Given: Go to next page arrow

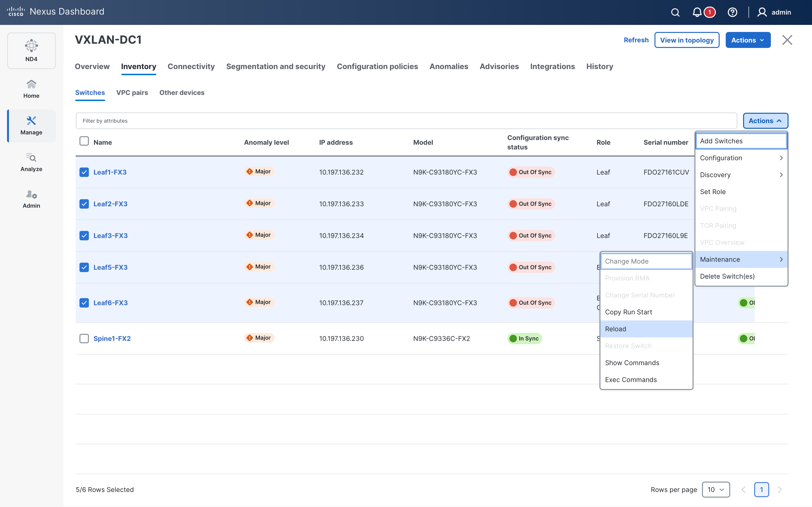Looking at the screenshot, I should pyautogui.click(x=780, y=490).
